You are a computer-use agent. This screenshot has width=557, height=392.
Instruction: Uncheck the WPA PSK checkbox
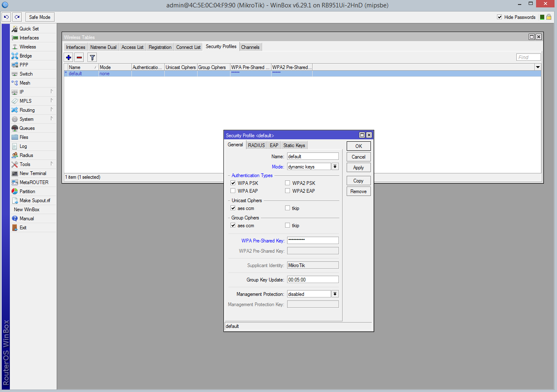(x=233, y=183)
